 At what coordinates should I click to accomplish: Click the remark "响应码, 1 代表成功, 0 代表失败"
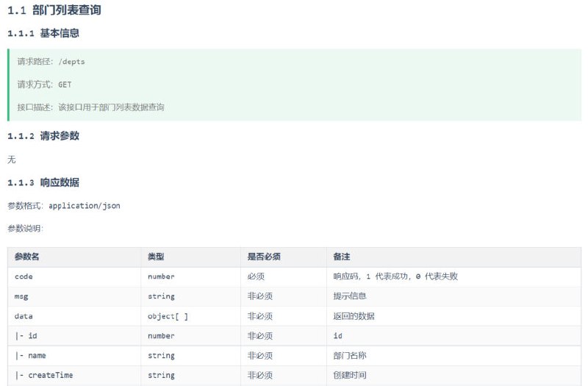[395, 276]
